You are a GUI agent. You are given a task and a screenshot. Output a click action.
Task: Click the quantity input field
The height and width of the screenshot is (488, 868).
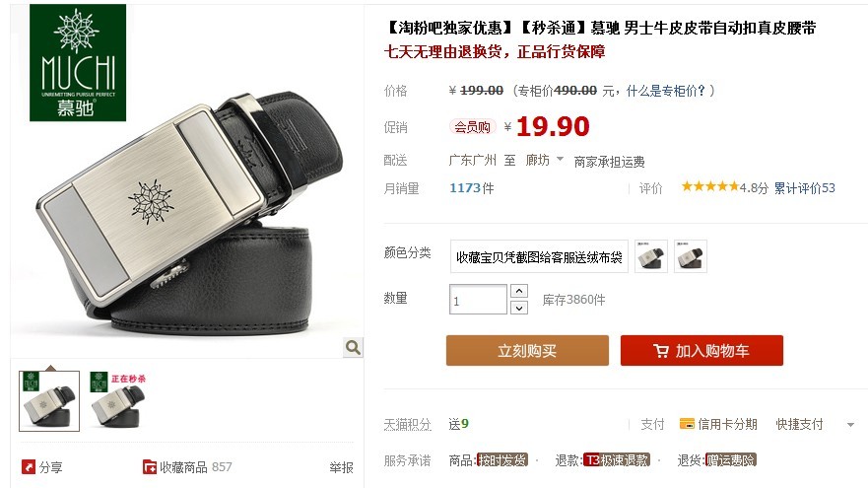point(478,299)
